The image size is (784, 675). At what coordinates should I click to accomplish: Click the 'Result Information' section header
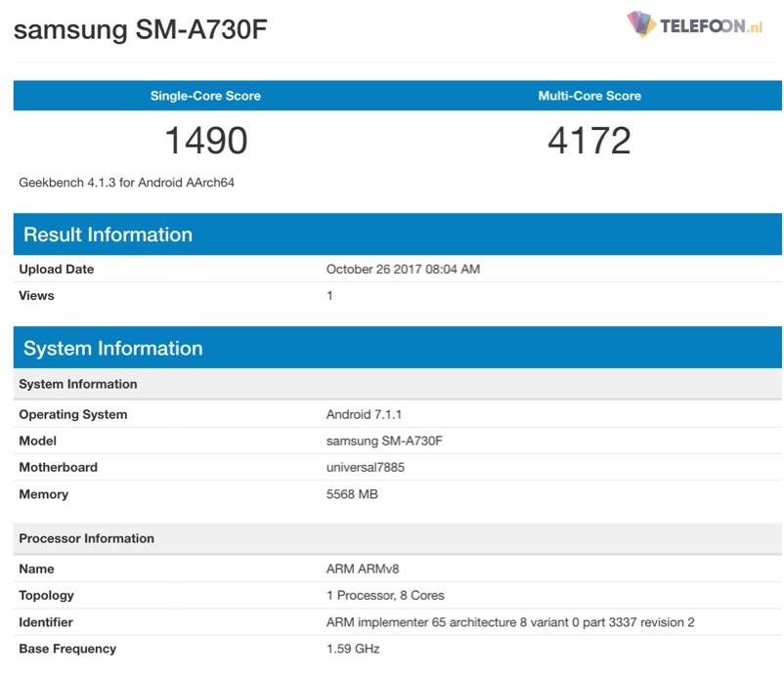(398, 234)
